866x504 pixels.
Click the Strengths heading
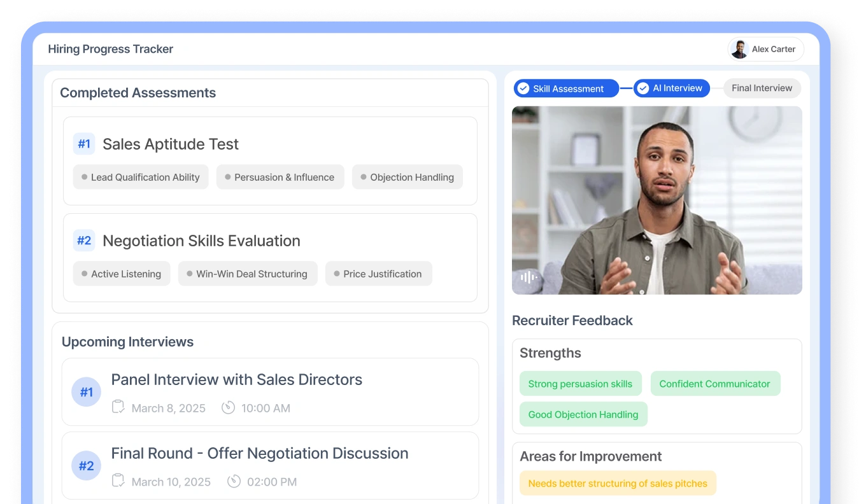tap(550, 353)
